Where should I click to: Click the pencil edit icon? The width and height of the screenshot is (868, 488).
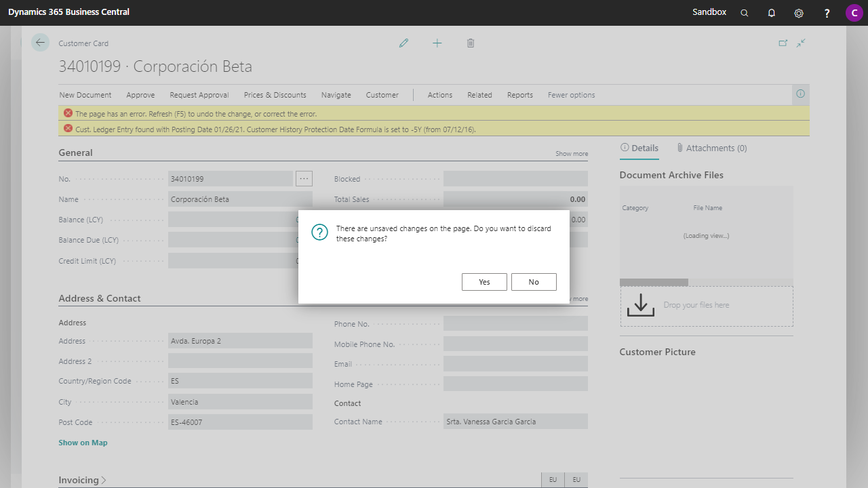pos(404,43)
